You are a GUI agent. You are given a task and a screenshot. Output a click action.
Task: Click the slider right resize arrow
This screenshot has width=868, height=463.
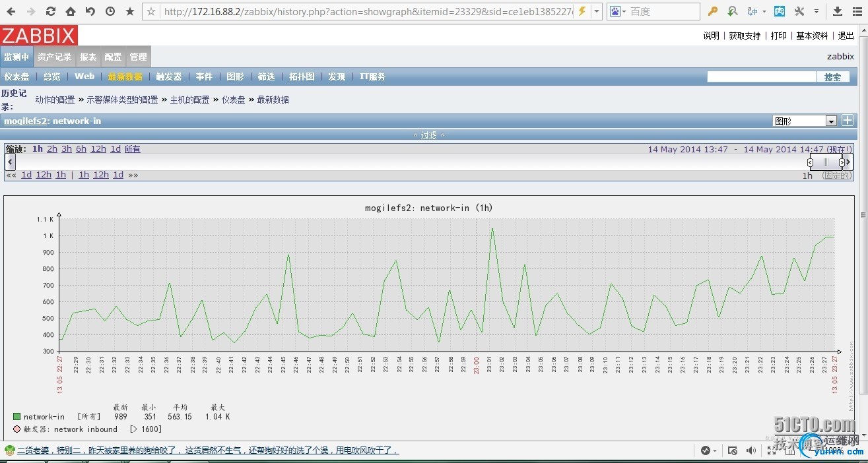tap(842, 162)
